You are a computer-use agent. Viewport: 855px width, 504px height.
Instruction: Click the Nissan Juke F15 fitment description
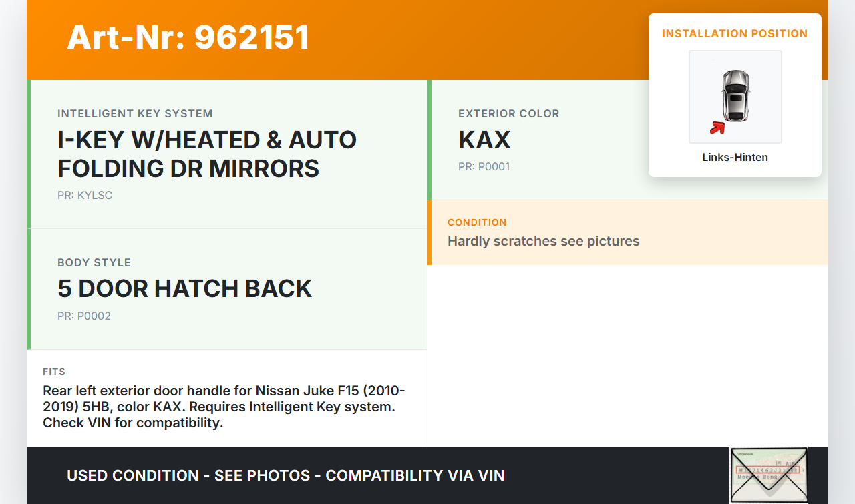tap(224, 407)
